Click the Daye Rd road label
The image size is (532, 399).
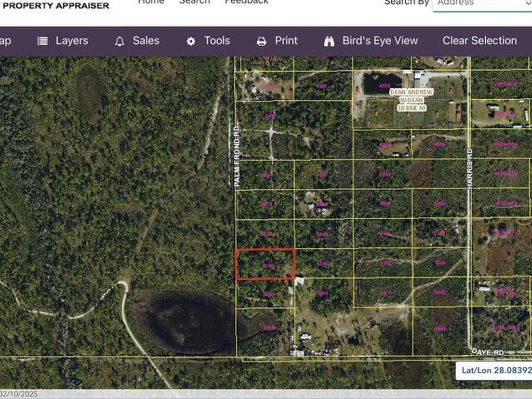(x=487, y=352)
